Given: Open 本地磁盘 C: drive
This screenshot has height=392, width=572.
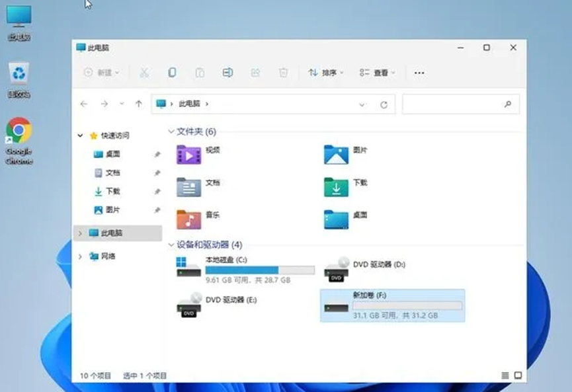Looking at the screenshot, I should point(225,264).
